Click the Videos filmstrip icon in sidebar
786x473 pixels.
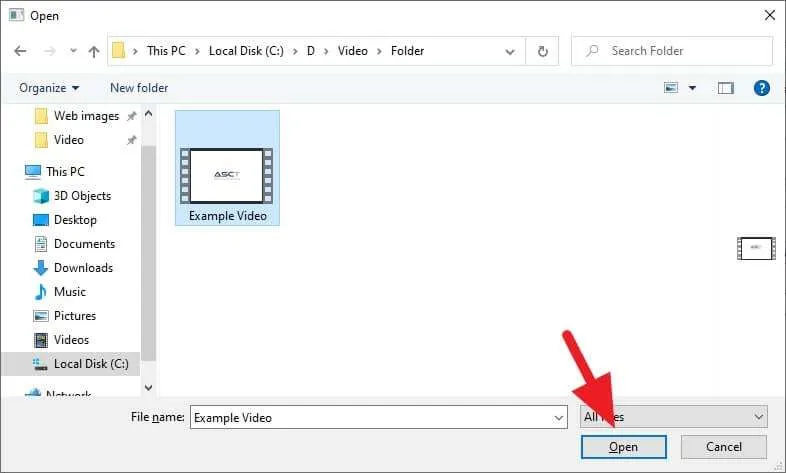coord(41,340)
